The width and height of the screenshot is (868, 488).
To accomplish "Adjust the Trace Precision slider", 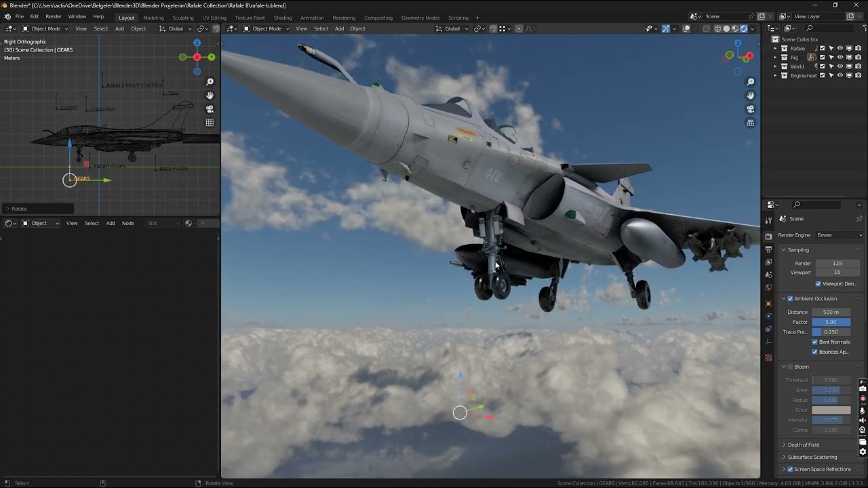I will 831,332.
